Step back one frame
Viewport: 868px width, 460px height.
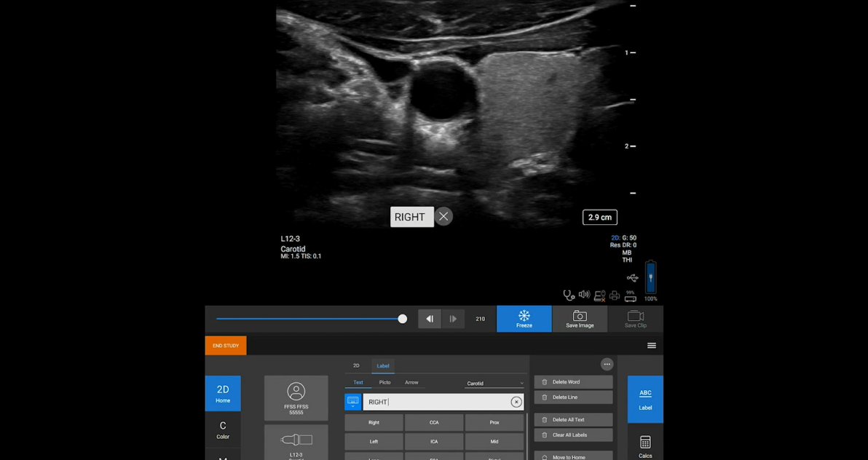point(430,319)
